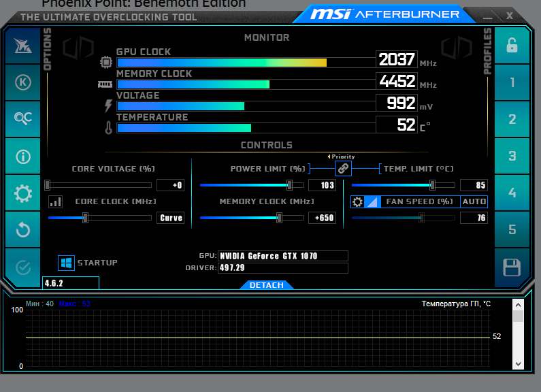Click the power limit 103 value field

(x=323, y=185)
